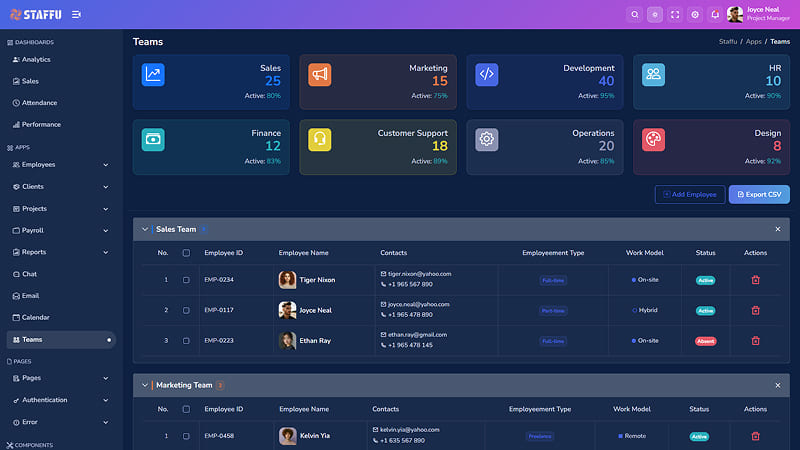Click the Staffu logo

(x=36, y=15)
